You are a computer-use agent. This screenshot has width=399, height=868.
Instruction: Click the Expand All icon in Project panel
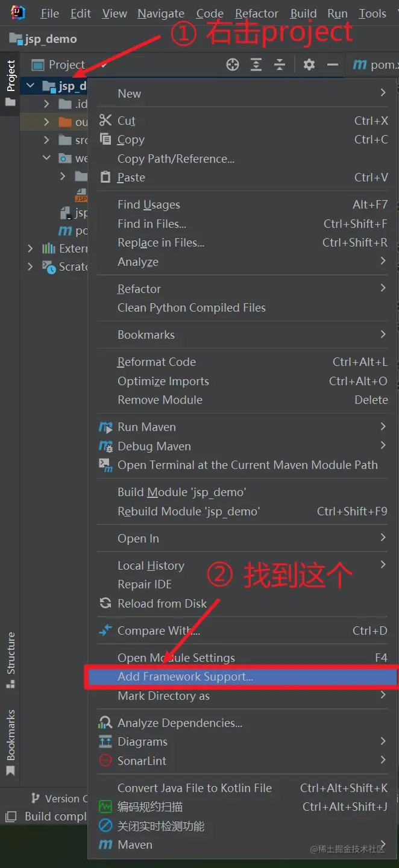tap(256, 64)
